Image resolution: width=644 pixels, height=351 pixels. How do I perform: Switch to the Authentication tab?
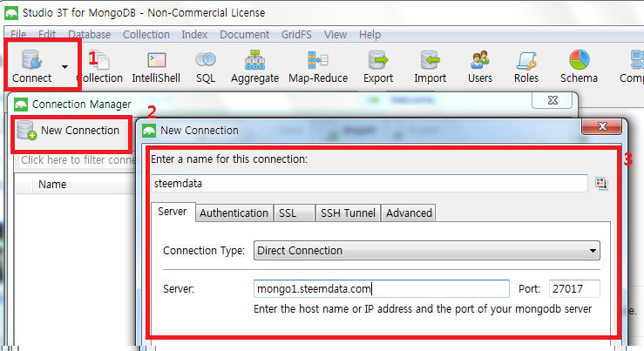234,213
